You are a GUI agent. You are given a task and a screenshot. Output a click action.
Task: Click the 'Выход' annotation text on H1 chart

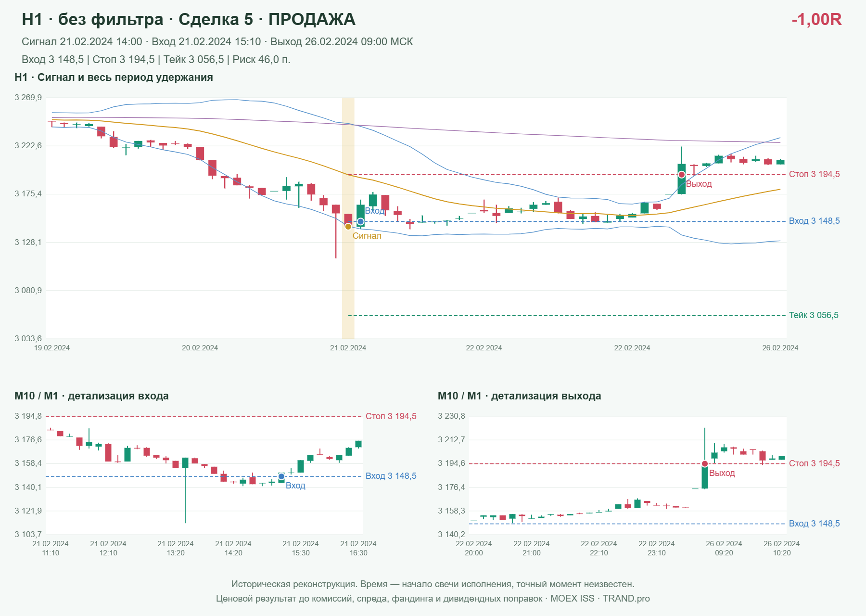click(x=699, y=184)
